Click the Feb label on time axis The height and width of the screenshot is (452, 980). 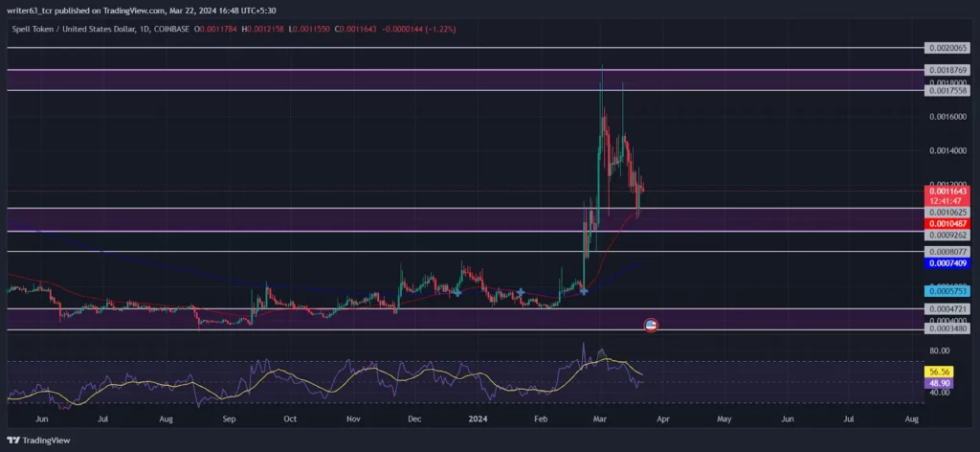pyautogui.click(x=543, y=418)
